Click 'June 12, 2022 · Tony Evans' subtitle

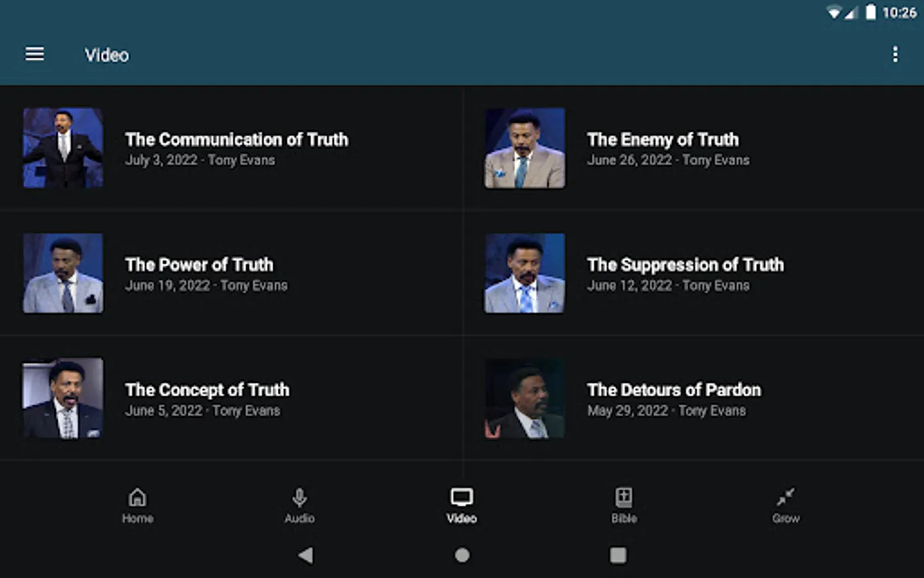tap(668, 285)
